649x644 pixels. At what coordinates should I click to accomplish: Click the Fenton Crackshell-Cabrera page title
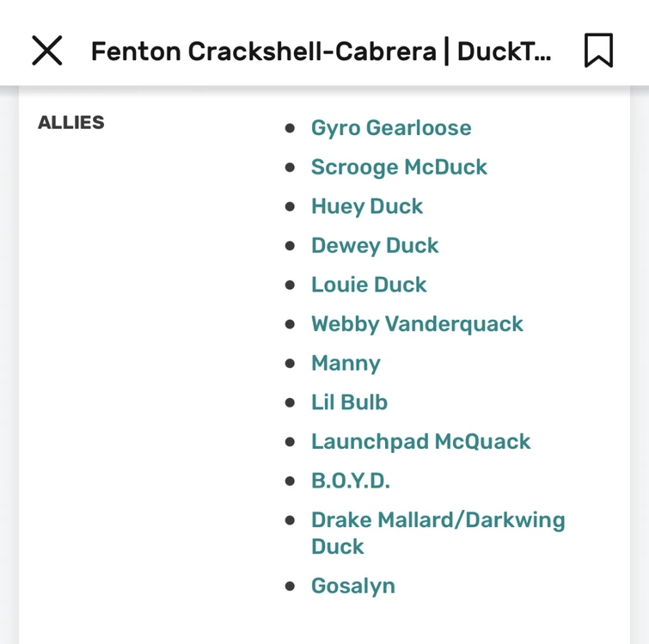(x=321, y=52)
